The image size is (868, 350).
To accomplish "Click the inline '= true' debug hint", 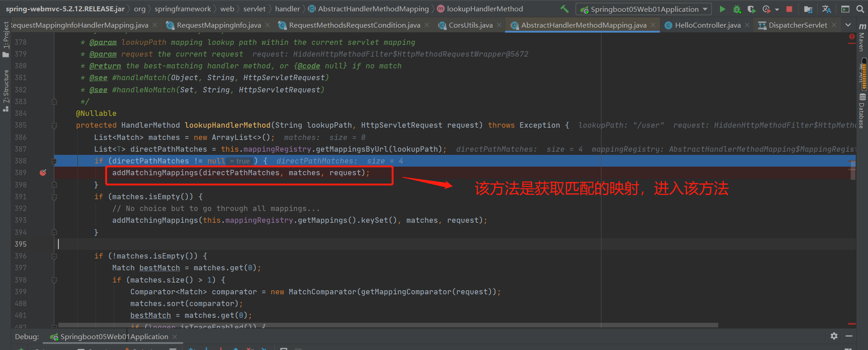I will tap(239, 161).
